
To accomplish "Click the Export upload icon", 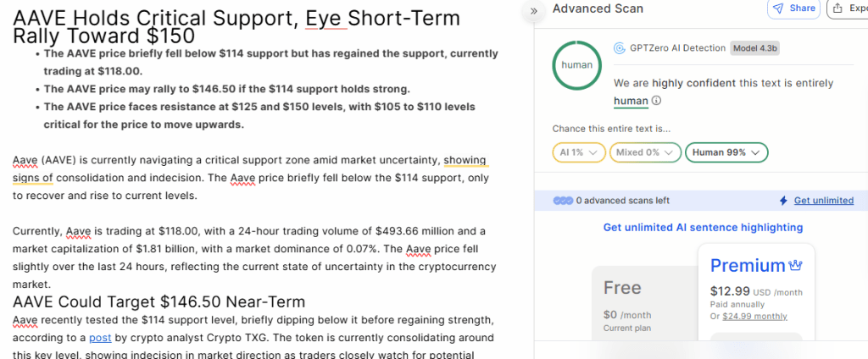I will pos(838,8).
